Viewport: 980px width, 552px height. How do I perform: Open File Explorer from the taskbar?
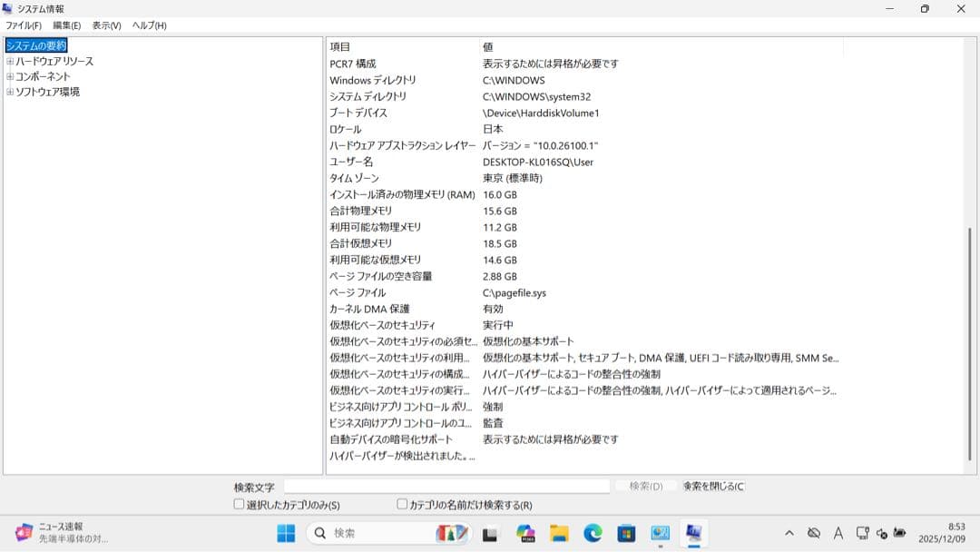coord(558,533)
